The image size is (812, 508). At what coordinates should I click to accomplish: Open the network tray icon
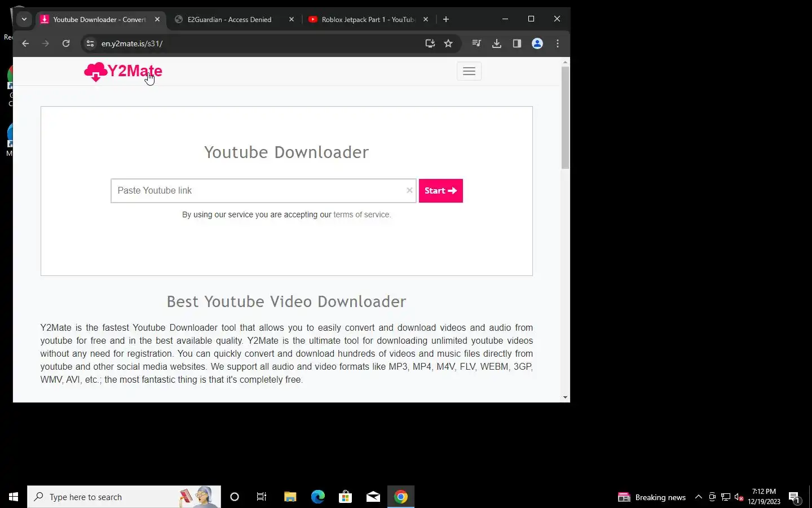pos(726,497)
